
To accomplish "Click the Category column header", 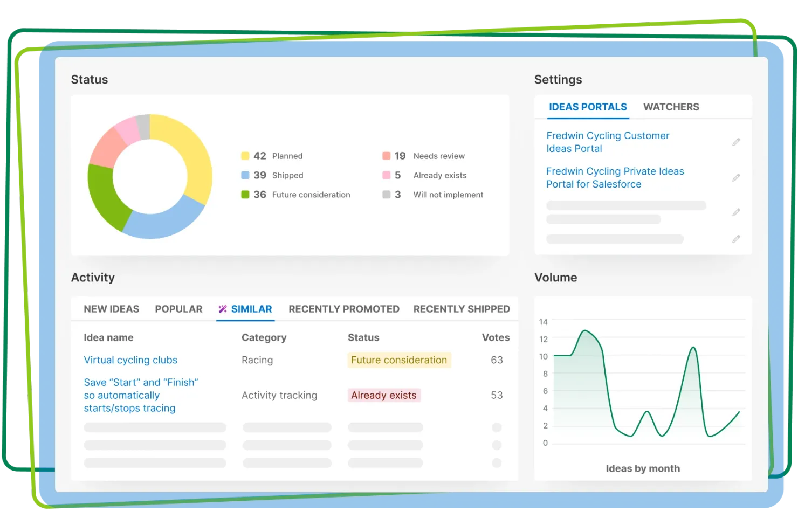I will pos(264,337).
